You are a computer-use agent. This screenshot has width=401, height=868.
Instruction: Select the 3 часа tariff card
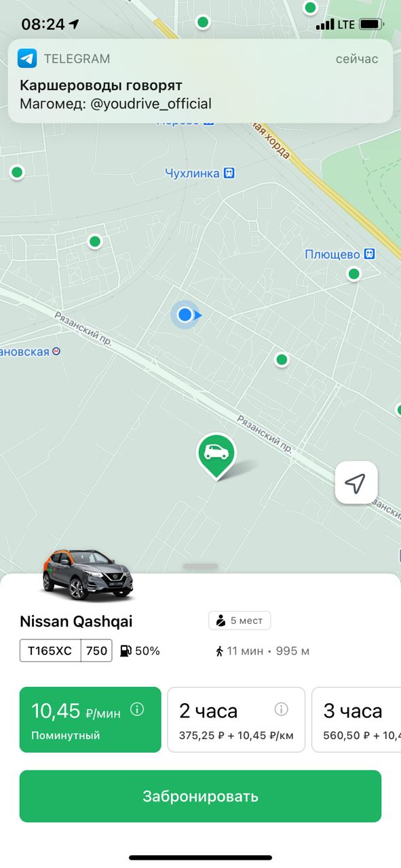pyautogui.click(x=356, y=719)
